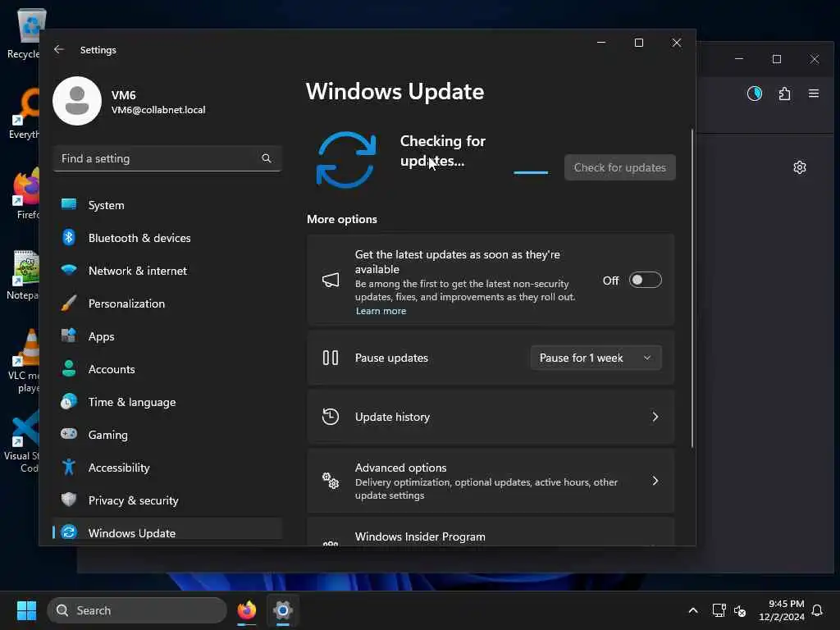The width and height of the screenshot is (840, 630).
Task: Click the Gaming label in sidebar
Action: (x=108, y=435)
